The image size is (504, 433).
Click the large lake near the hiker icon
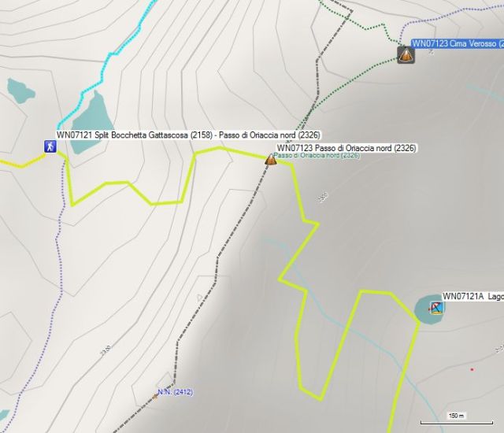tap(93, 125)
